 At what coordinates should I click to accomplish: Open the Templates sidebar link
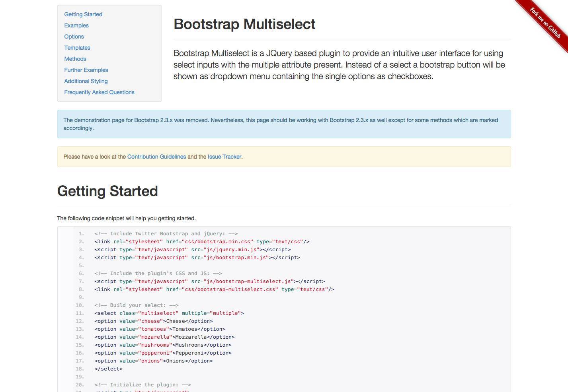(x=77, y=48)
